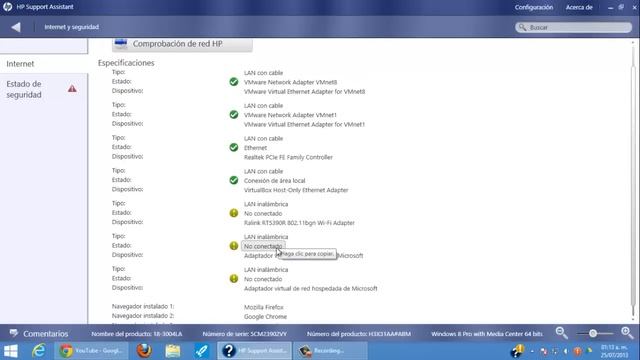Screen dimensions: 640x360
Task: Click 'VirtualBox Host-Only Ethernet Adapter' text
Action: pos(296,190)
